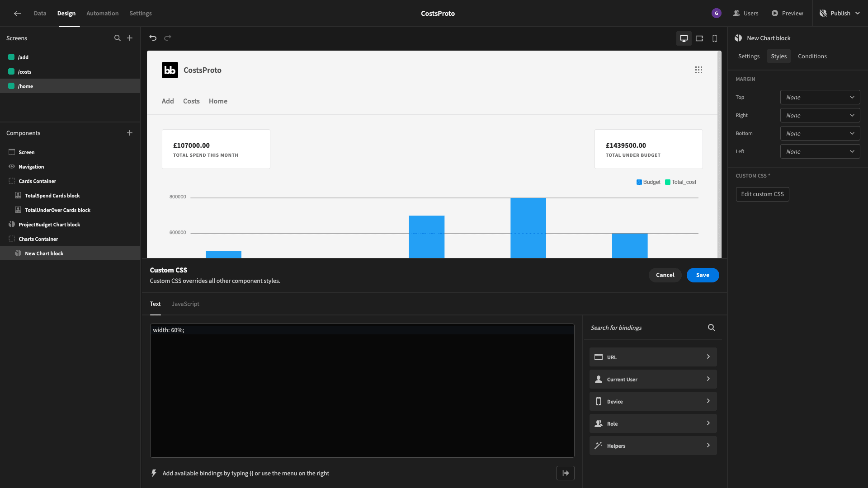
Task: Switch to mobile preview icon
Action: pos(715,38)
